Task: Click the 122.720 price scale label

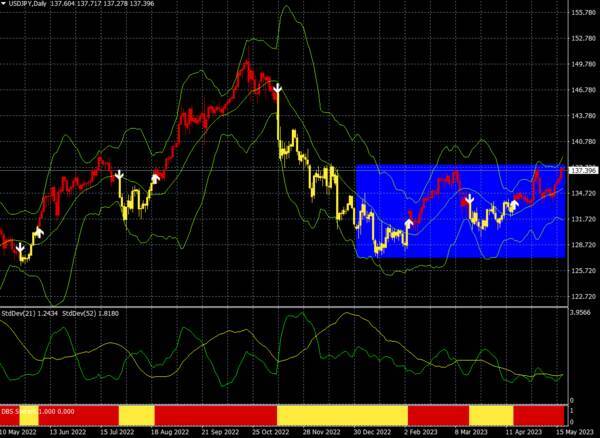Action: click(x=583, y=296)
